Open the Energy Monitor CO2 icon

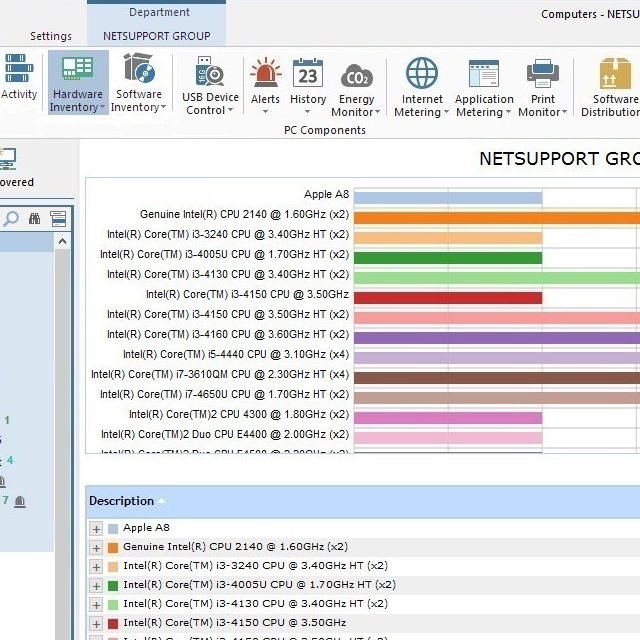coord(356,76)
